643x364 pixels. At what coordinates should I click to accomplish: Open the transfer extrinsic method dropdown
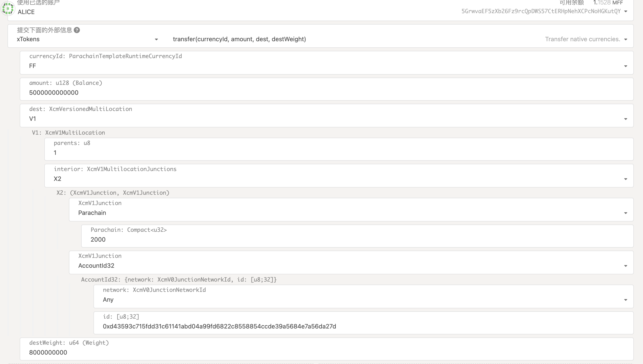pyautogui.click(x=626, y=39)
